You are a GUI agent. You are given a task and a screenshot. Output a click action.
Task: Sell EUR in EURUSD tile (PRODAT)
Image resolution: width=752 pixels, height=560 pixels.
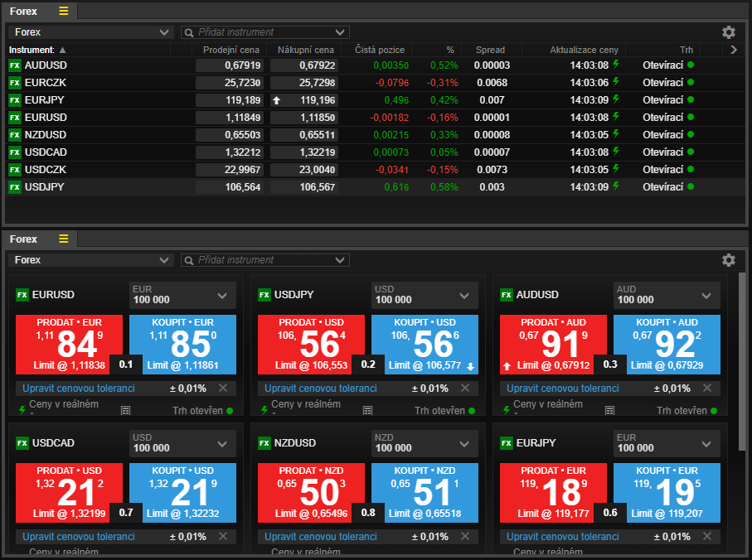point(69,345)
